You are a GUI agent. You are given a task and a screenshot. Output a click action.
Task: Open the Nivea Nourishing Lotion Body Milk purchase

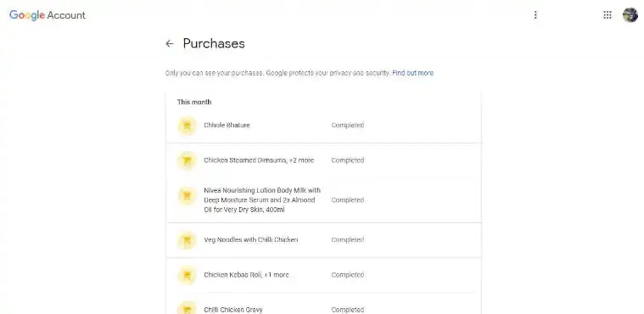click(323, 200)
